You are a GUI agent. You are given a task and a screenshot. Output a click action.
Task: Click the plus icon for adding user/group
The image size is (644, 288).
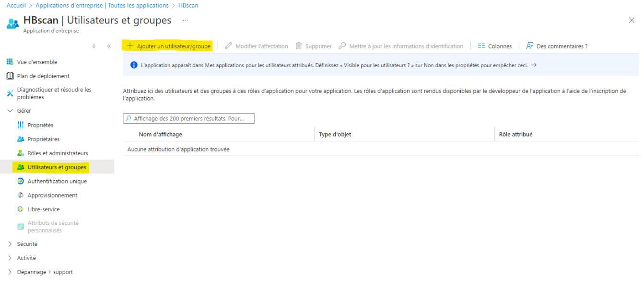point(129,46)
